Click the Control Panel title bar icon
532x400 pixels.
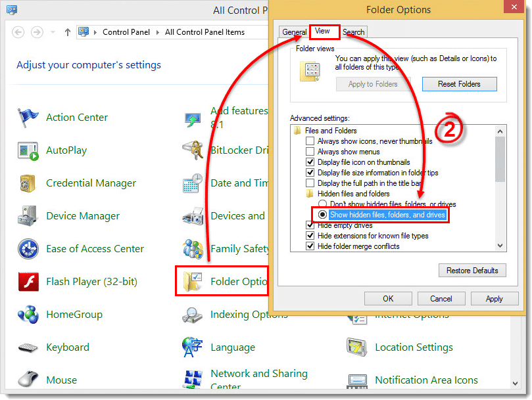(x=12, y=9)
